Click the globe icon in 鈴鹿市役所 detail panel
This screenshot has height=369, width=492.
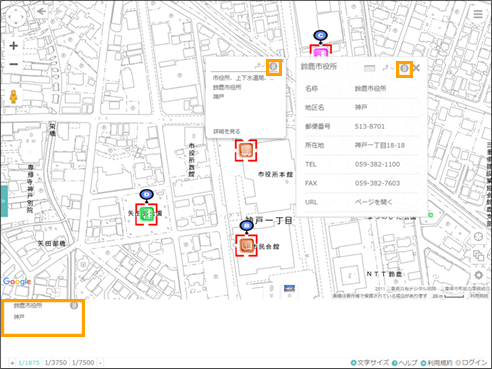tap(404, 69)
